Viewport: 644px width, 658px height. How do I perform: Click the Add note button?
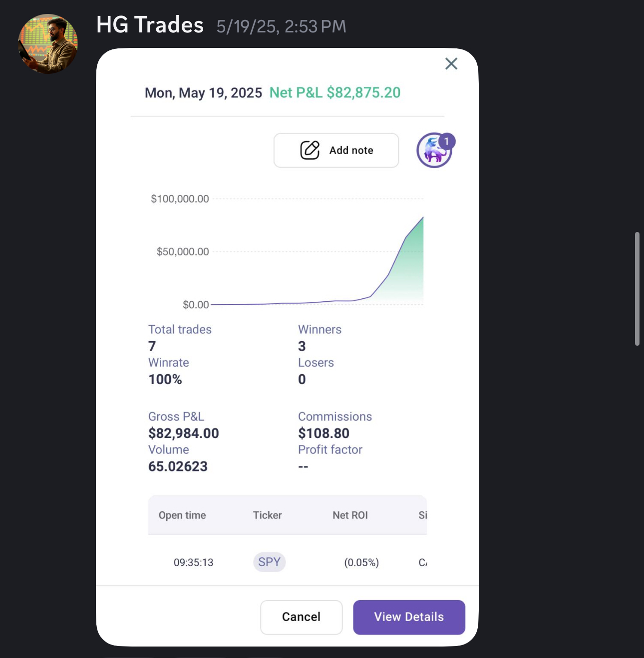pos(336,150)
